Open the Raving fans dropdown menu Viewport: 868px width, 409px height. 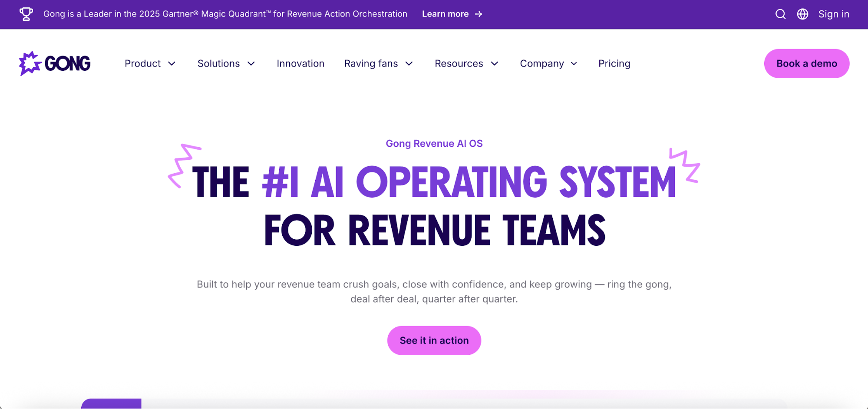pyautogui.click(x=378, y=64)
